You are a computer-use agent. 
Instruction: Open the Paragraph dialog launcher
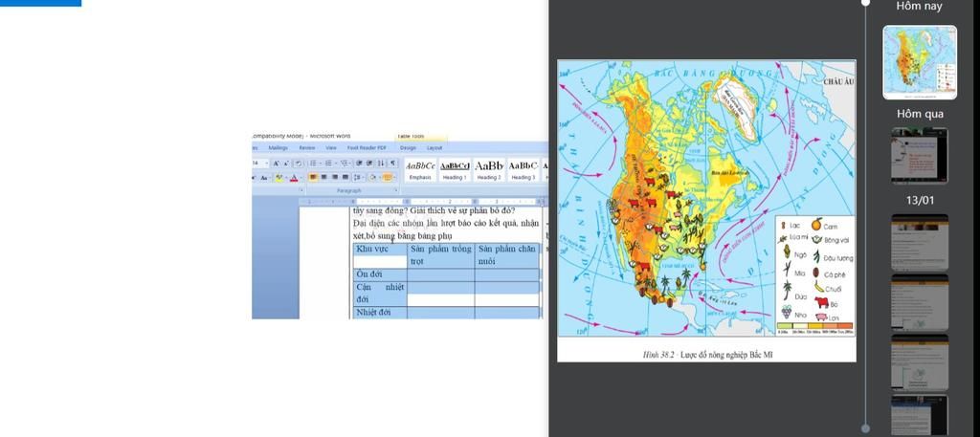tap(395, 189)
